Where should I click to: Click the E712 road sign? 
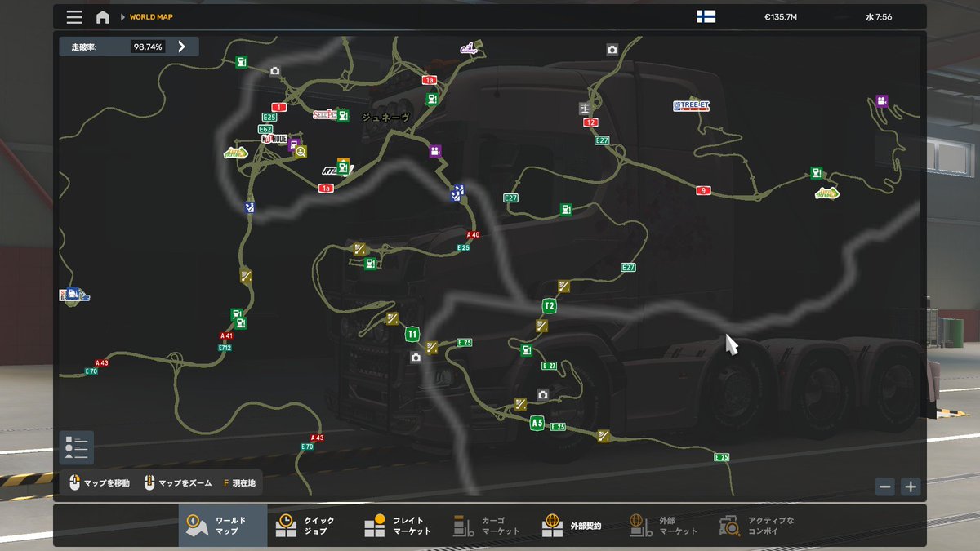tap(225, 347)
